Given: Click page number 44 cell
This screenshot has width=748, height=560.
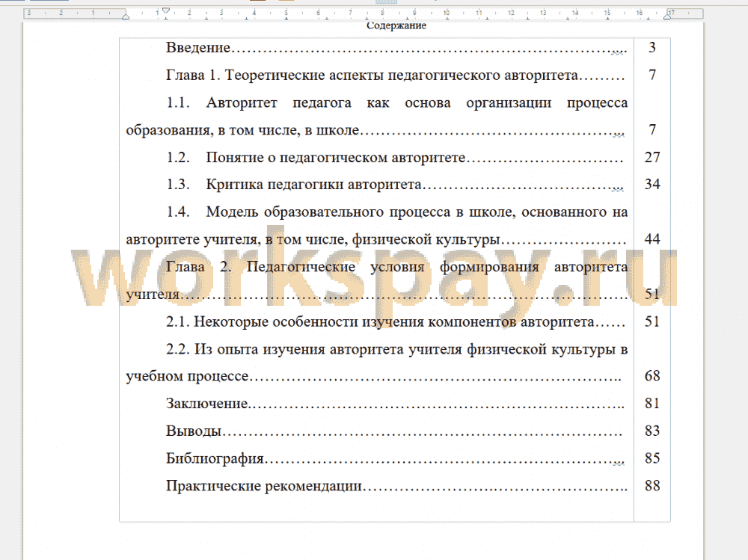Looking at the screenshot, I should click(652, 239).
